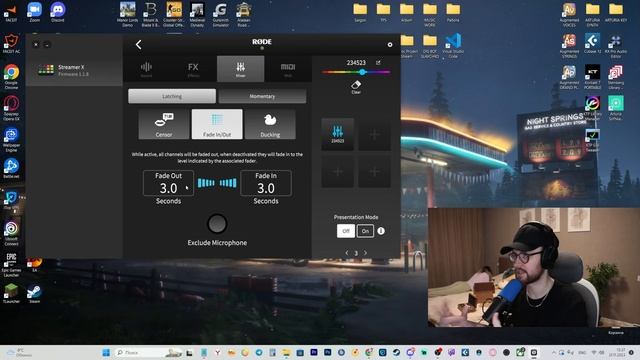Select the Streamer X device entry
Viewport: 640px width, 360px height.
[x=74, y=70]
